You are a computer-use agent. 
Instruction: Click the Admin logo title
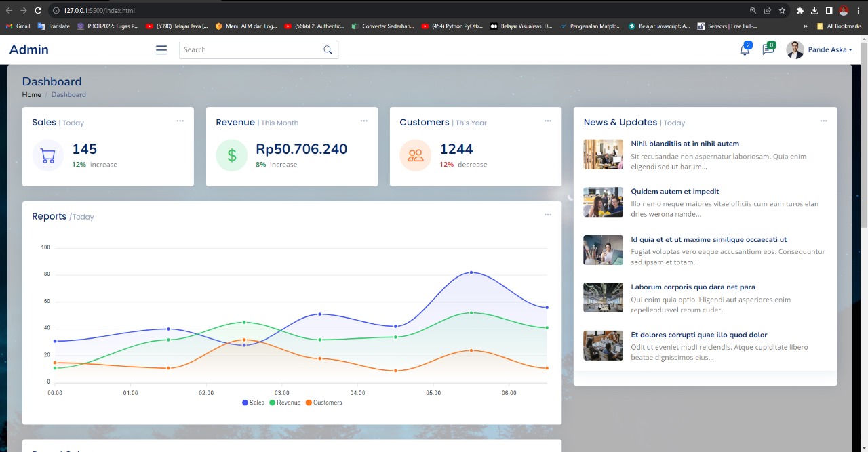coord(29,49)
